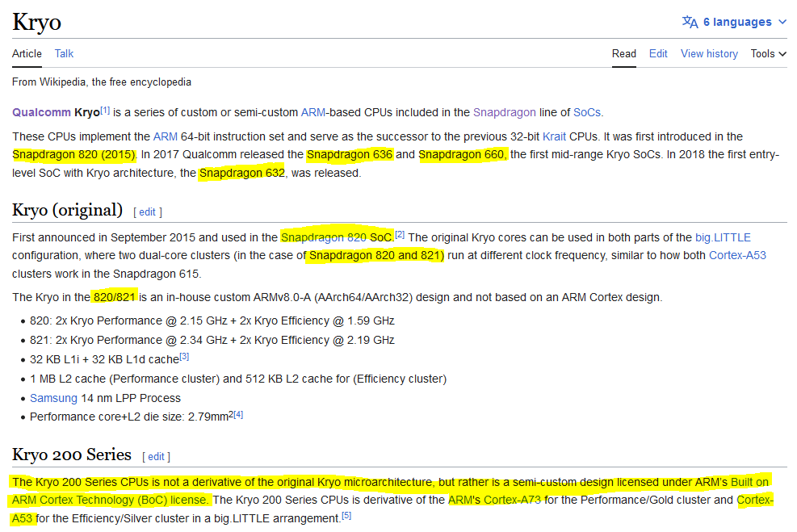797x532 pixels.
Task: Open citation 1 next to Kryo
Action: point(105,110)
